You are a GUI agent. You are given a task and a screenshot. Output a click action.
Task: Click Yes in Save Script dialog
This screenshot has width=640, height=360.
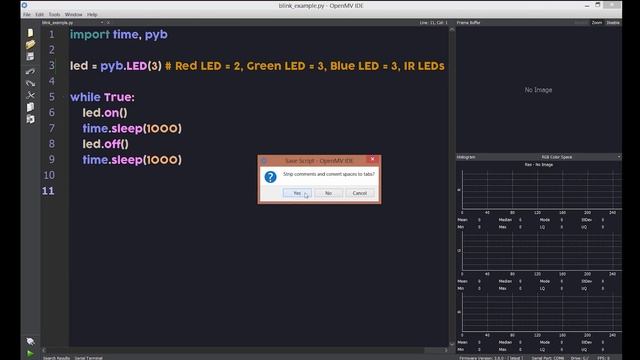297,193
